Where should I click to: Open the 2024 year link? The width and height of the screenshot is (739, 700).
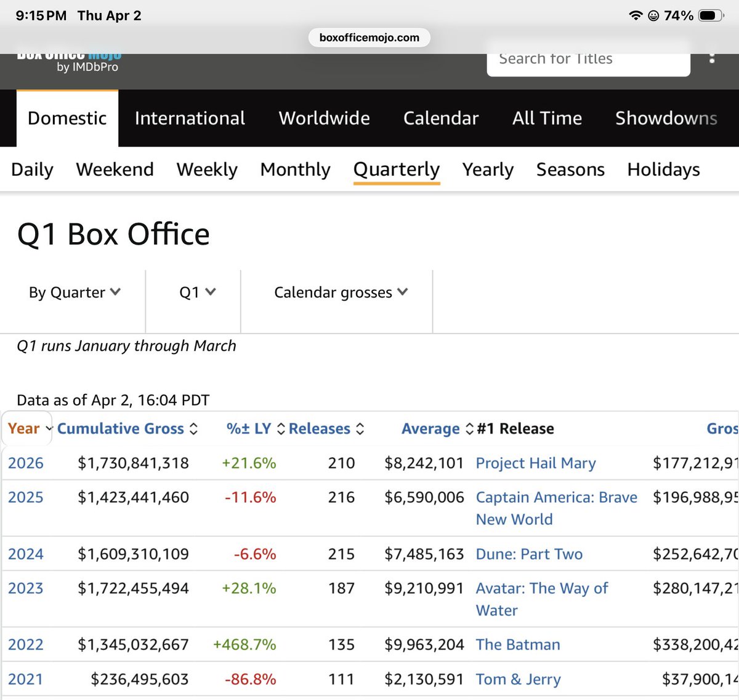coord(25,554)
